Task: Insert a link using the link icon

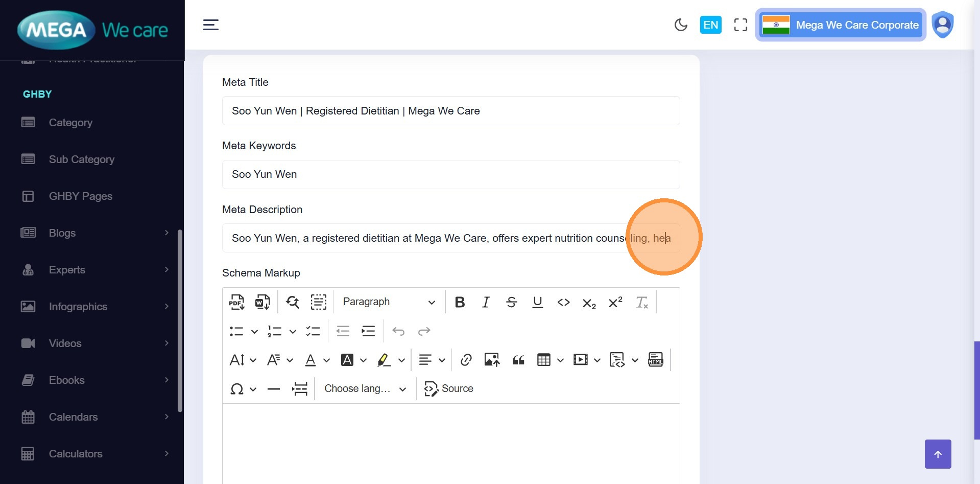Action: click(466, 360)
